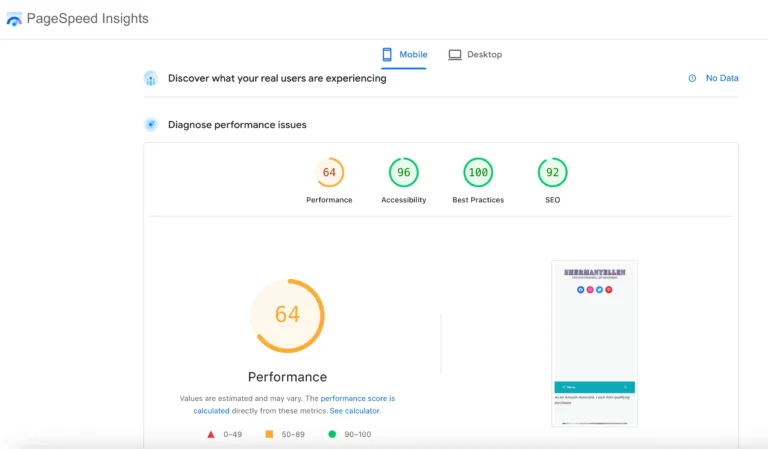Jump to the Performance score gauge 64

tap(329, 172)
